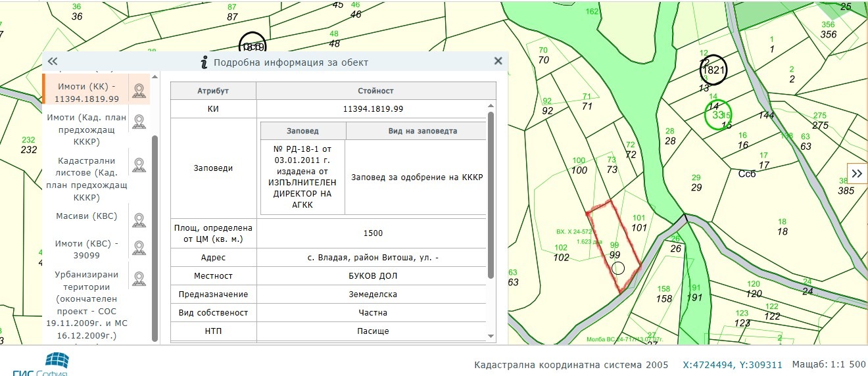Click order text № РД-18-1 от 03.01.2011
868x376 pixels.
(x=302, y=177)
